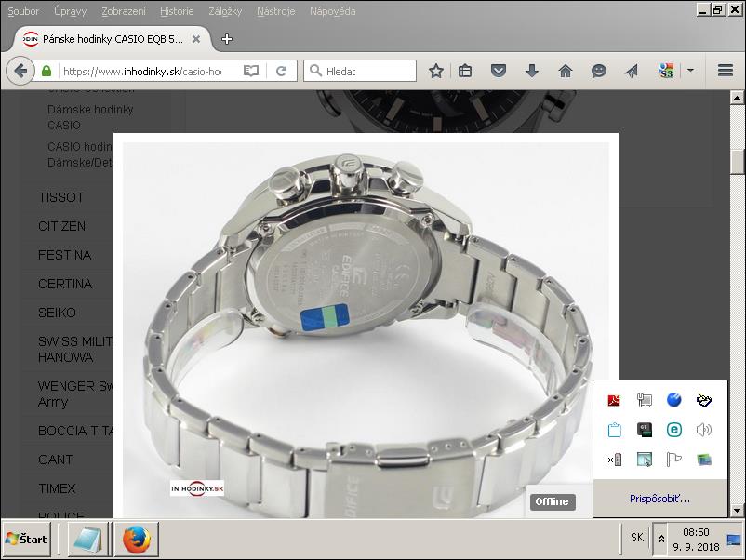
Task: Bookmark this page with the star icon
Action: tap(436, 72)
